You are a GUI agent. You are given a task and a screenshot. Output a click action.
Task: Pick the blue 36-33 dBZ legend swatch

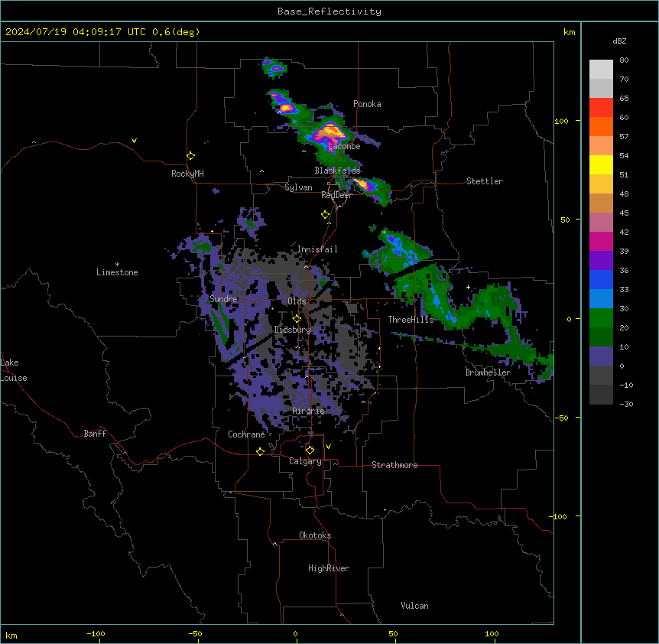601,279
